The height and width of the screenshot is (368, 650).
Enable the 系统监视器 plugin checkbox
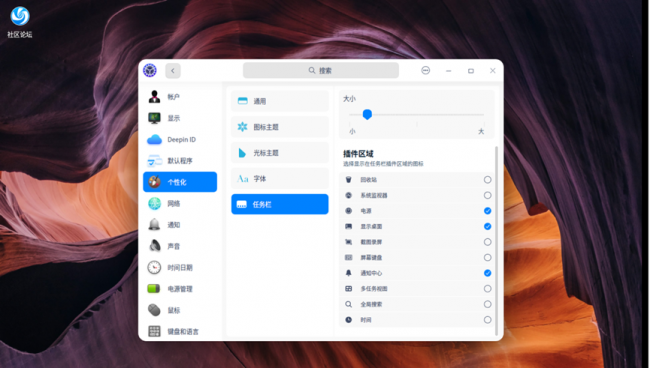pyautogui.click(x=488, y=195)
